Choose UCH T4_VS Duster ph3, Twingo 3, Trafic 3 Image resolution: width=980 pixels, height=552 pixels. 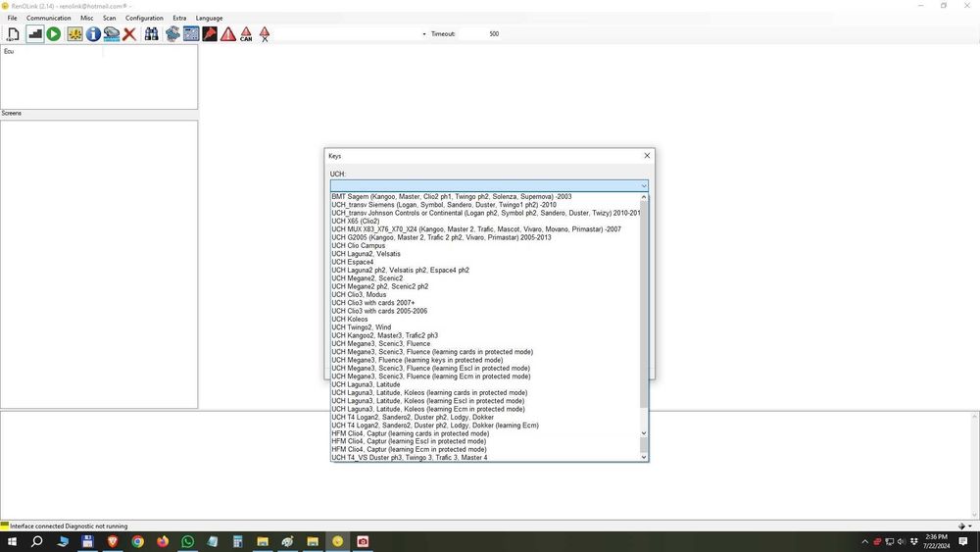coord(410,458)
